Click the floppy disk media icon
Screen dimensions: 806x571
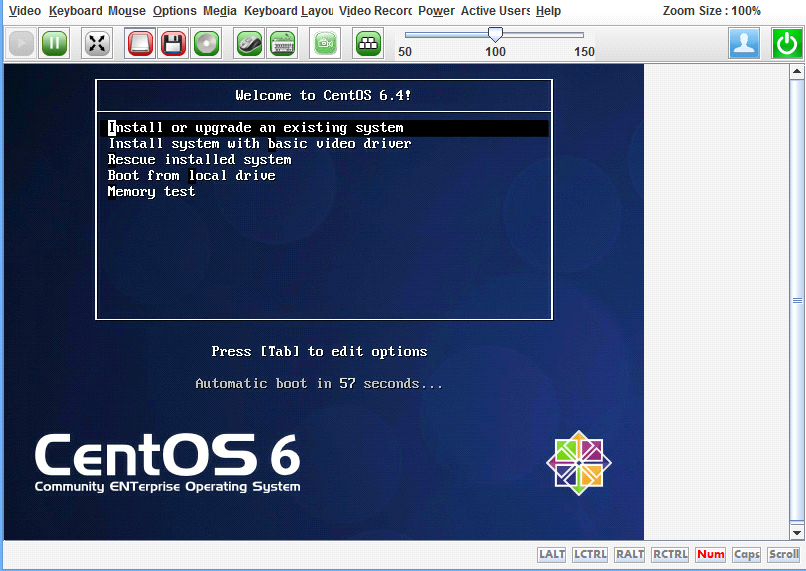173,44
